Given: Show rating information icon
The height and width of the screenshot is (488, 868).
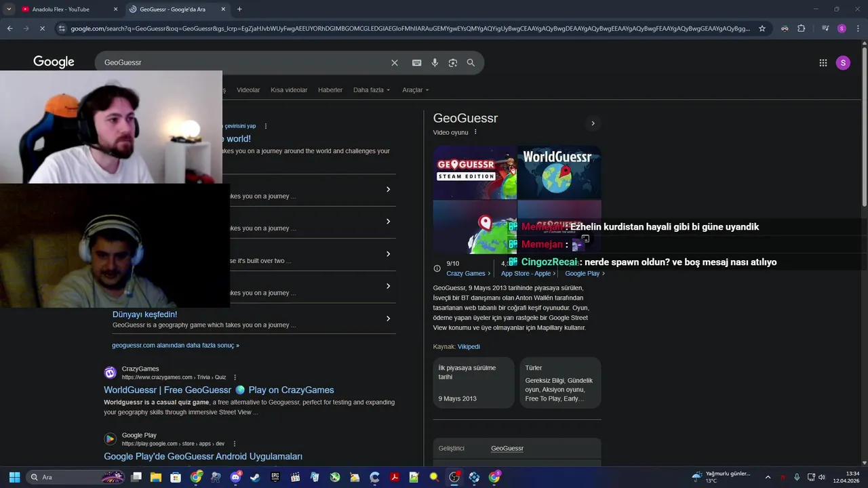Looking at the screenshot, I should [437, 268].
